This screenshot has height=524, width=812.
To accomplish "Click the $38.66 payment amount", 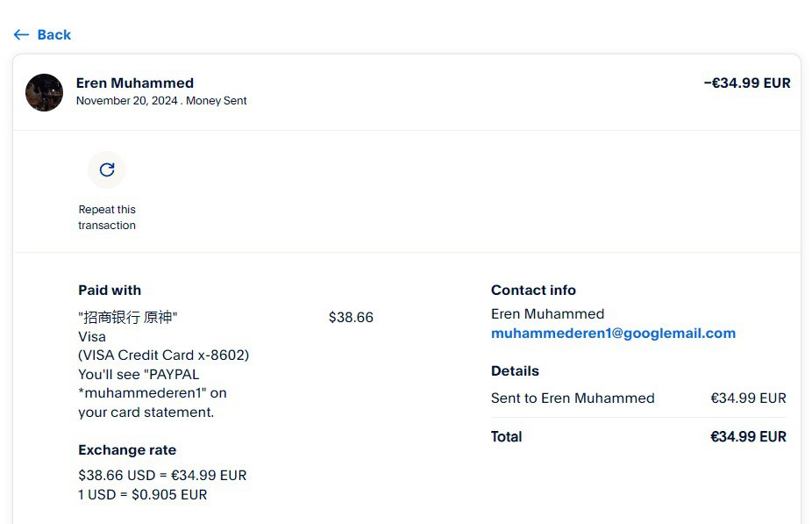I will [351, 318].
